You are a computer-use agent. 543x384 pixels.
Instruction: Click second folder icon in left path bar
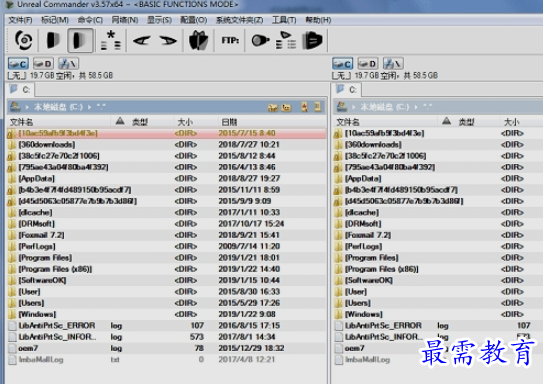[x=286, y=108]
